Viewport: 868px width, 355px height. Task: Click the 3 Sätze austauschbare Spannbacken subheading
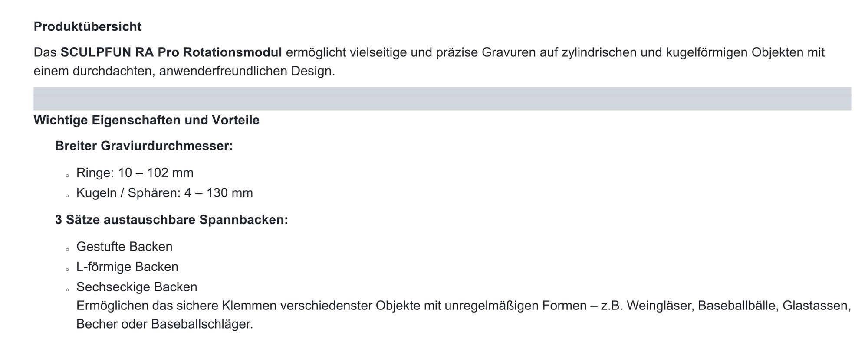[171, 220]
